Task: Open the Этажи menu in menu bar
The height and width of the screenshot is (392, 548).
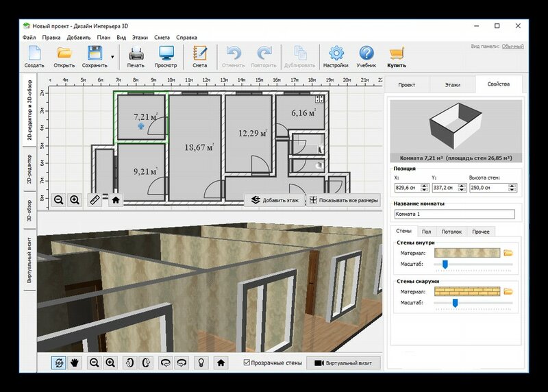Action: point(140,38)
